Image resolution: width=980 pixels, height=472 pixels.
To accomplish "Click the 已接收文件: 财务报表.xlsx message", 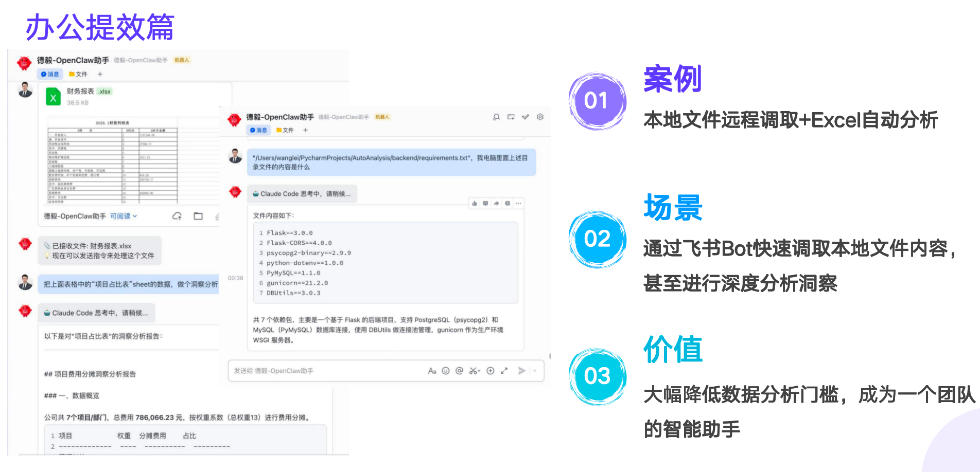I will pyautogui.click(x=99, y=250).
